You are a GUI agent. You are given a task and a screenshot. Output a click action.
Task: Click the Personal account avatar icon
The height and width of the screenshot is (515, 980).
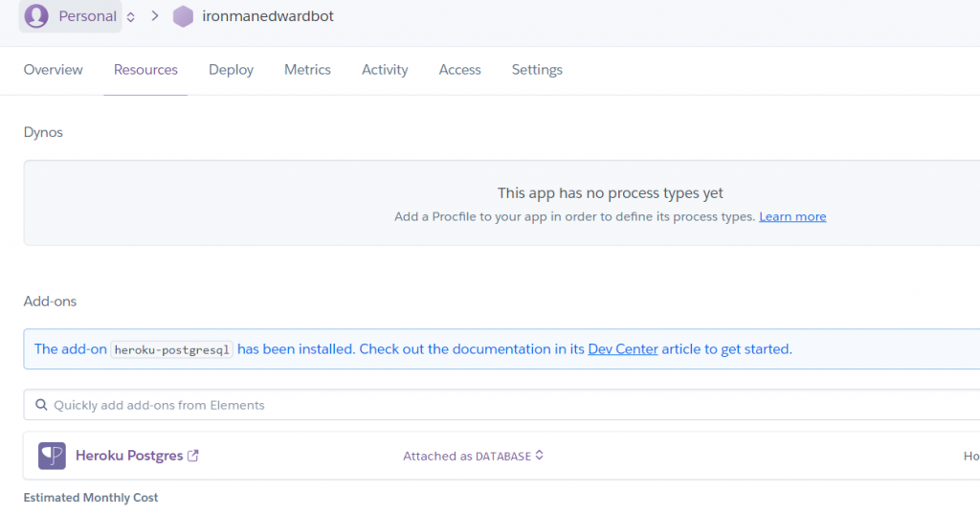point(36,15)
